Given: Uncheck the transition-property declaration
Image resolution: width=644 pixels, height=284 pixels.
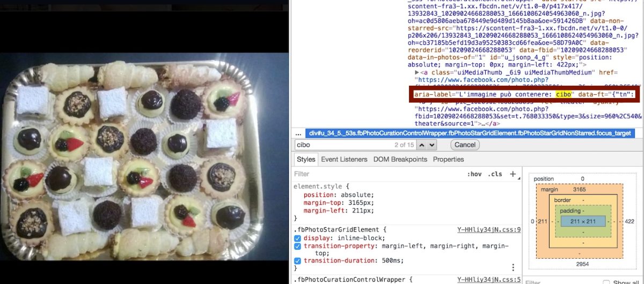Looking at the screenshot, I should 298,246.
